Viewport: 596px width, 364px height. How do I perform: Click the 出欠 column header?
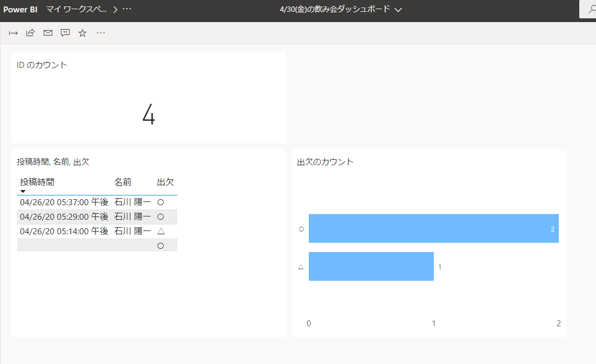point(165,182)
